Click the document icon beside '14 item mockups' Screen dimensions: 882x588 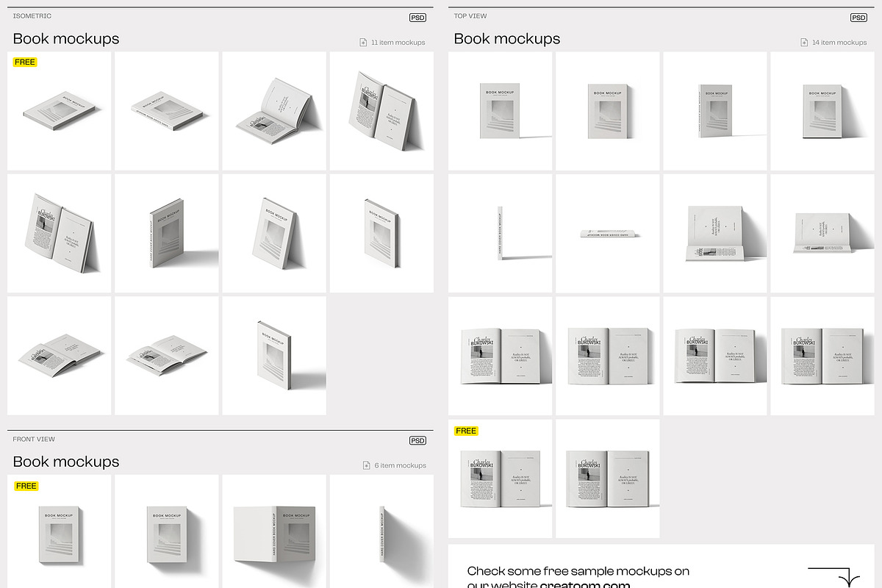pyautogui.click(x=804, y=43)
